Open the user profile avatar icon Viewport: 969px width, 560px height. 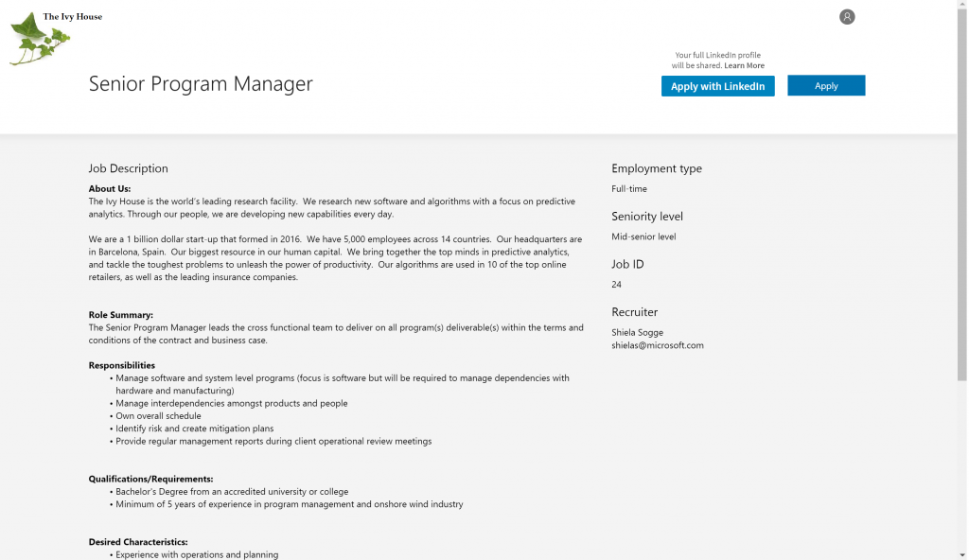pos(847,17)
